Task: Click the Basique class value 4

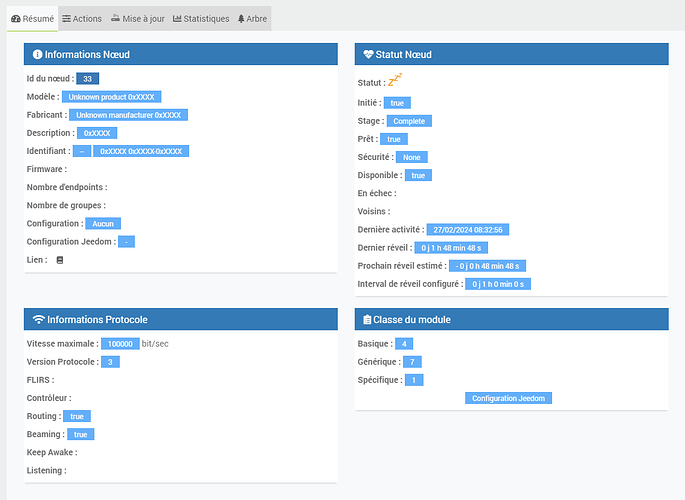Action: [x=404, y=344]
